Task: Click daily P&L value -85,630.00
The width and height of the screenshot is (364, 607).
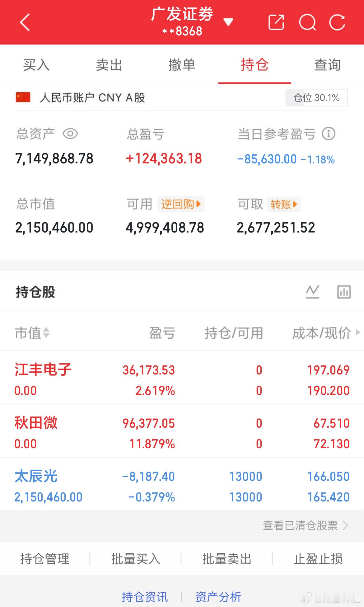Action: pyautogui.click(x=267, y=159)
